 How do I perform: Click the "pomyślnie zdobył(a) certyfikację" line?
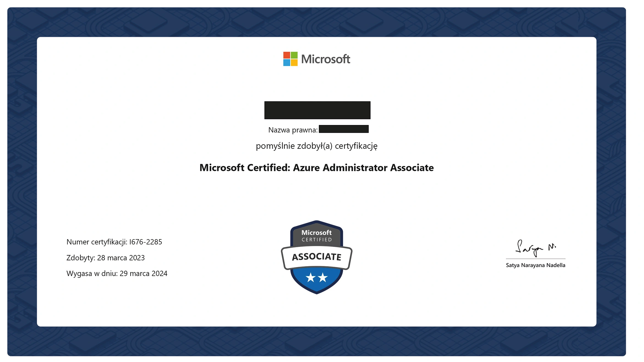(316, 146)
